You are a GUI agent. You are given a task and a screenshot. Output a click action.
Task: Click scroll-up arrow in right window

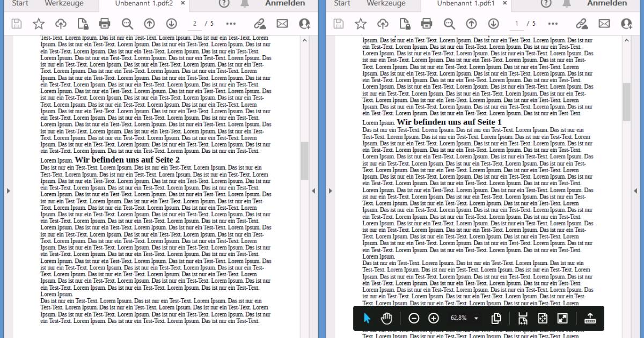click(626, 40)
